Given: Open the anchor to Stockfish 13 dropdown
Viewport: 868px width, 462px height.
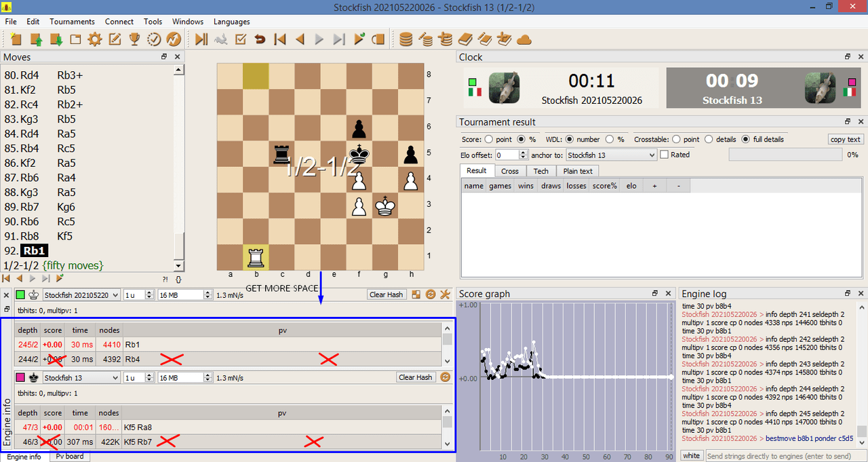Looking at the screenshot, I should 611,155.
